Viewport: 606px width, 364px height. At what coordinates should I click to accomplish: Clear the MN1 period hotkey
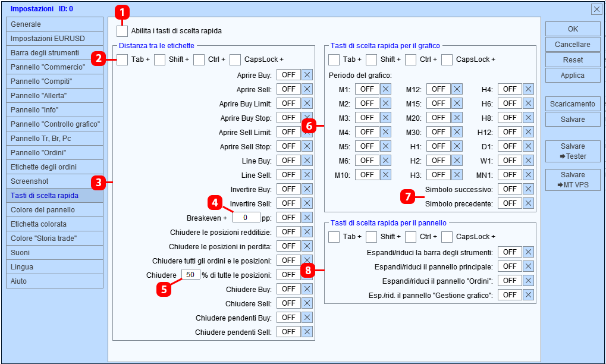[x=528, y=175]
